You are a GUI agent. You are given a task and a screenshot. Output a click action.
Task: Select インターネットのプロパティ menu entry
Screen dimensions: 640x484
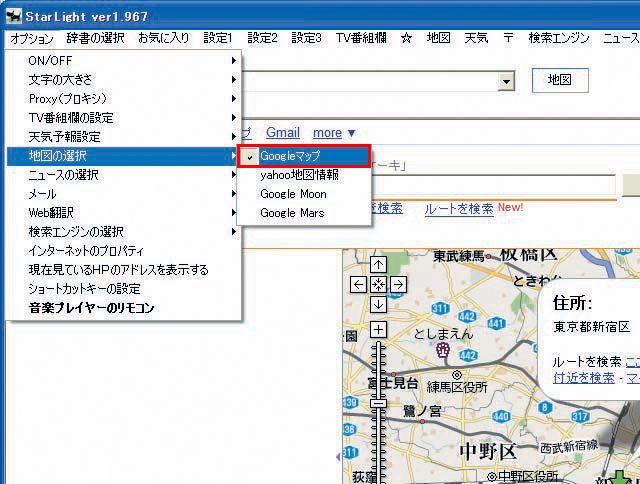[124, 251]
